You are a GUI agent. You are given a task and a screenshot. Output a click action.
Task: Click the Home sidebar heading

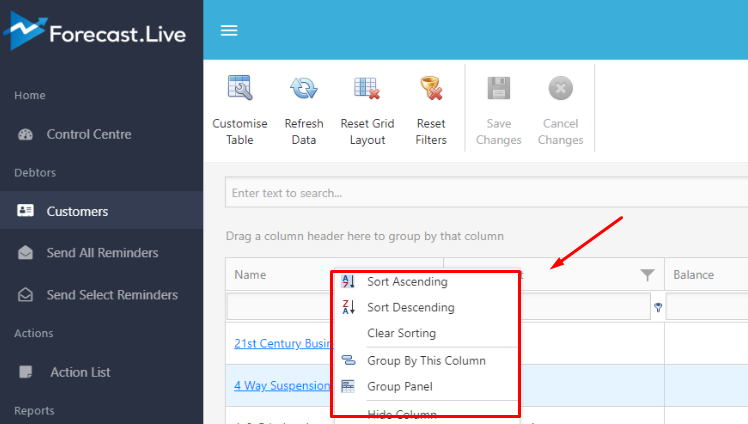tap(30, 95)
